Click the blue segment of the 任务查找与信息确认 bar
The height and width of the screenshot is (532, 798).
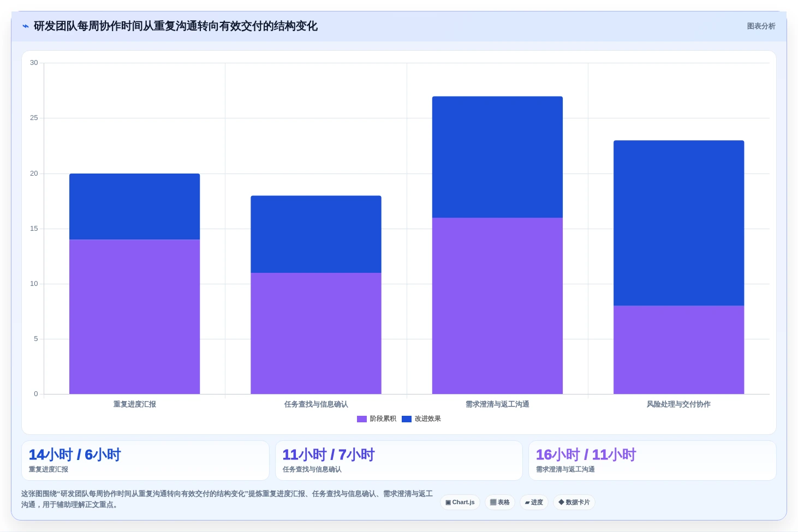coord(316,234)
